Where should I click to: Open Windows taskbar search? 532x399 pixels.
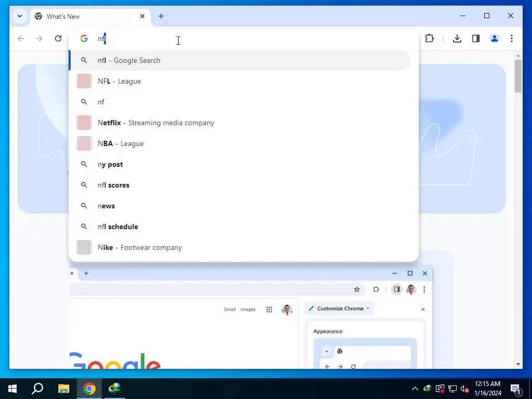[37, 389]
